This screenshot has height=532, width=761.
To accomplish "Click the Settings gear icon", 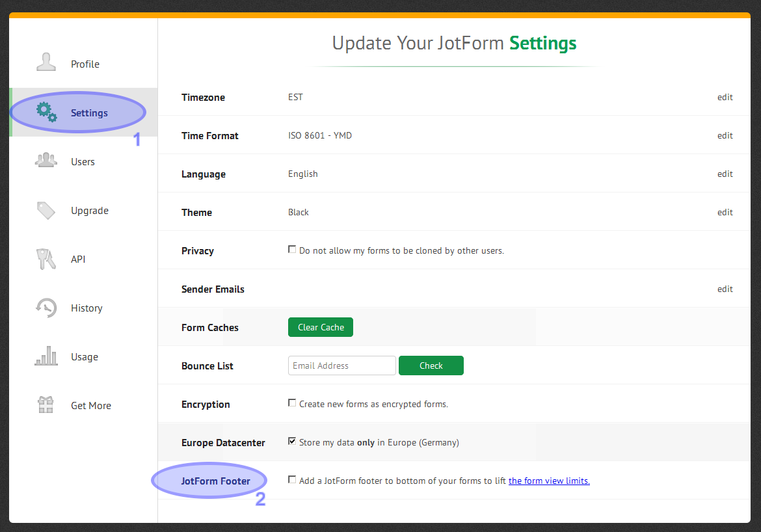I will [x=46, y=111].
